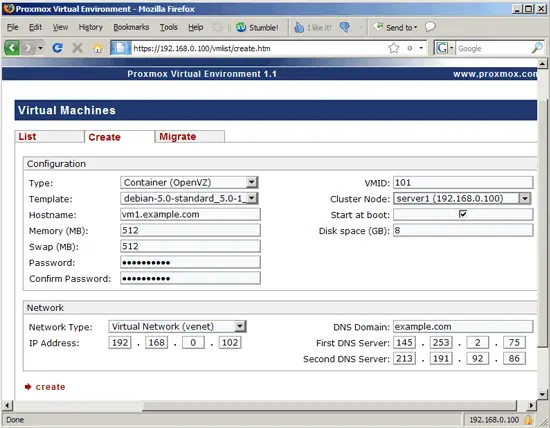This screenshot has width=550, height=428.
Task: Click into the Hostname input field
Action: [190, 214]
